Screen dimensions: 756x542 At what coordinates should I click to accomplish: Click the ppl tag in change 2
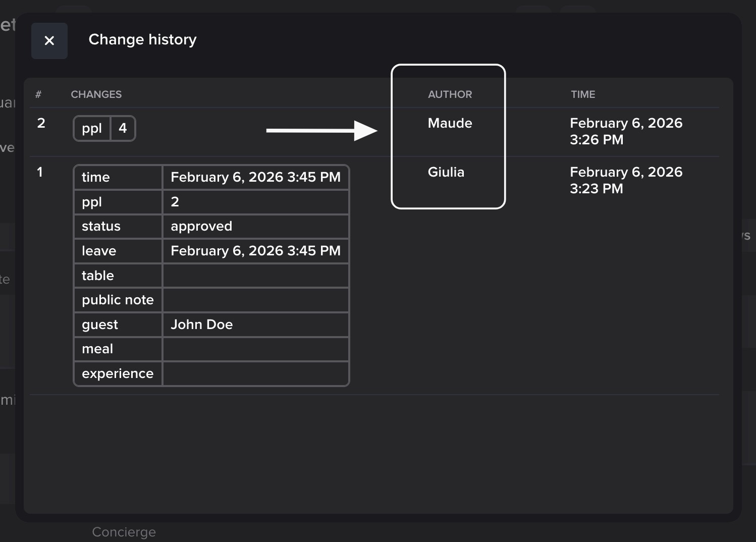click(92, 129)
